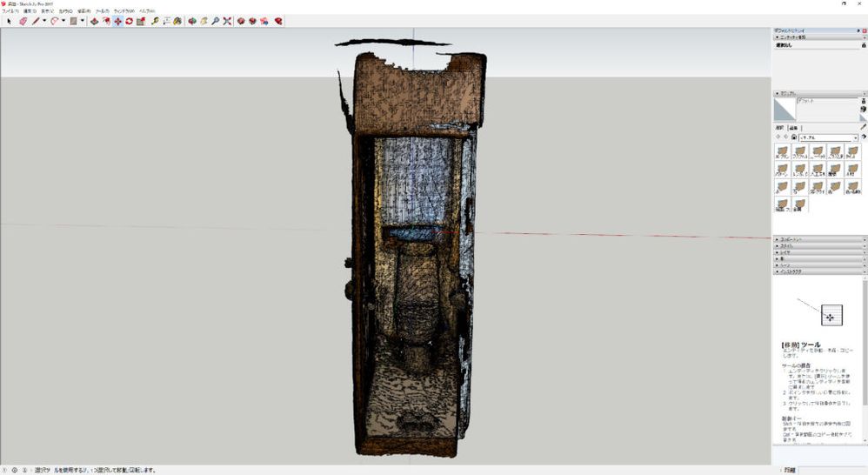Activate the Orbit camera tool
Image resolution: width=868 pixels, height=475 pixels.
192,21
